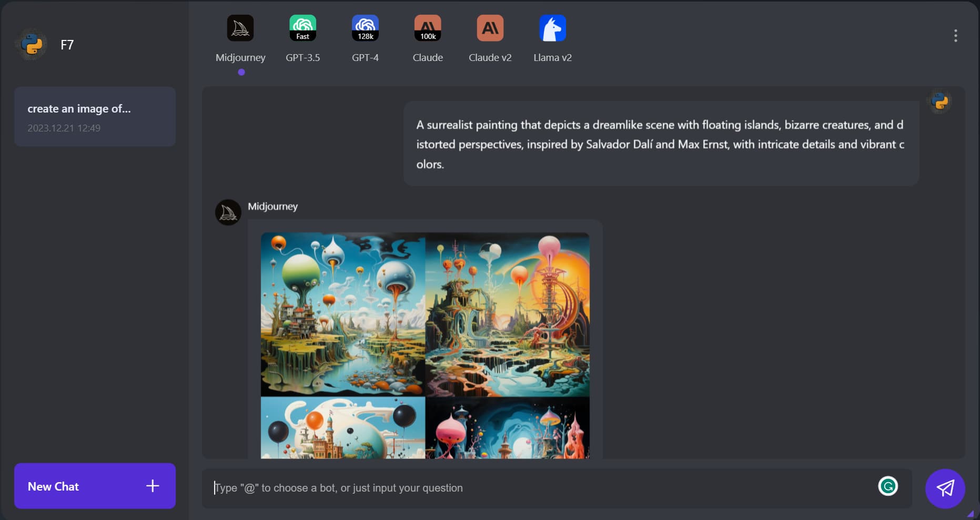Open the bottom-right generated image with pink creature
This screenshot has width=980, height=520.
pos(507,427)
